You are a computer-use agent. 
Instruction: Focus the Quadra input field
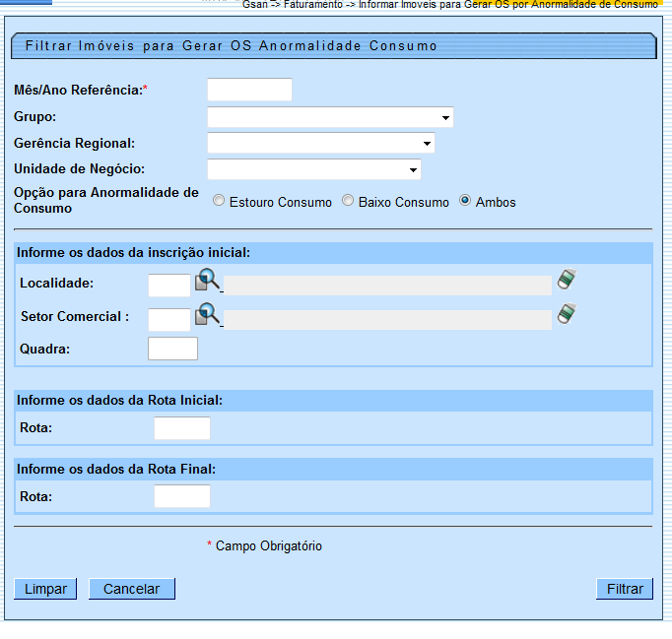(172, 349)
